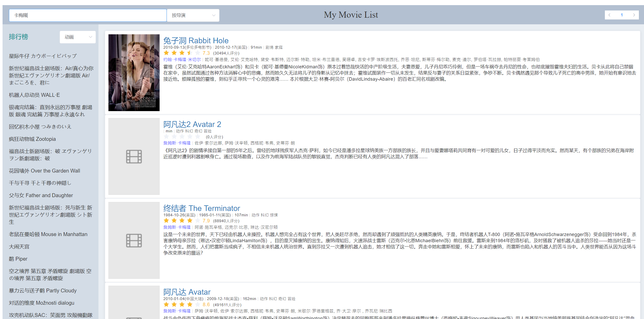644x319 pixels.
Task: Click the Rabbit Hole poster thumbnail
Action: pyautogui.click(x=134, y=73)
